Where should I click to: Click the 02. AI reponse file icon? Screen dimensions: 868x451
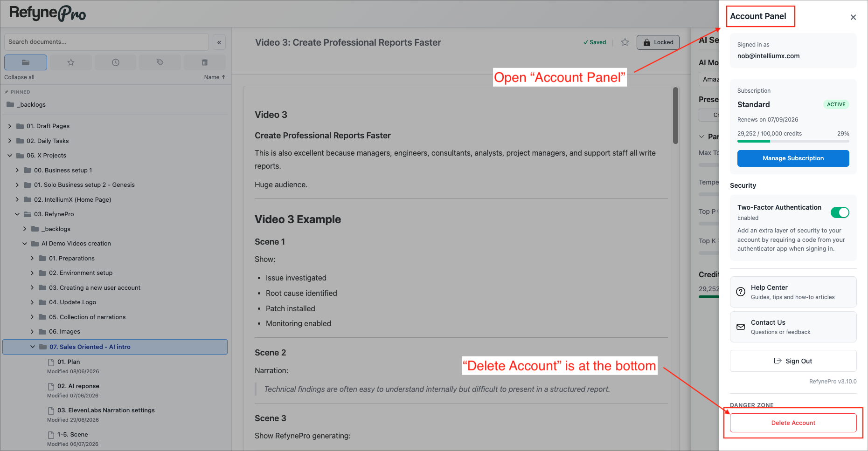[51, 386]
